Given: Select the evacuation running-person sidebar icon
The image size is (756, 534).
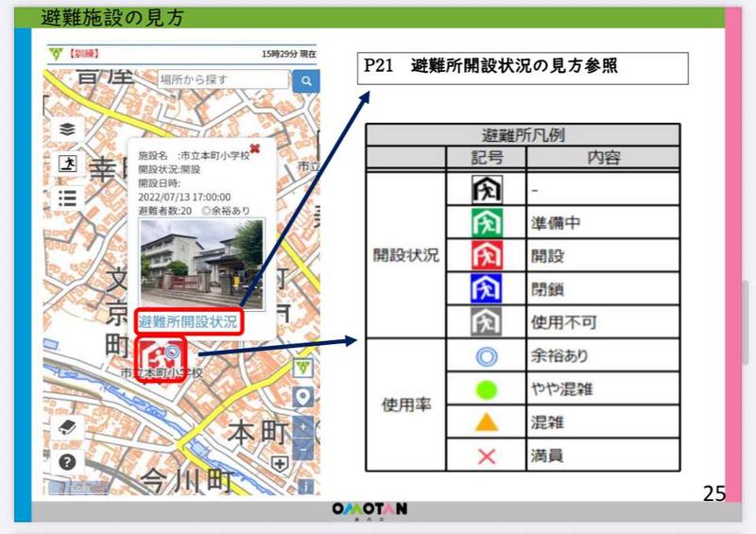Looking at the screenshot, I should click(66, 163).
